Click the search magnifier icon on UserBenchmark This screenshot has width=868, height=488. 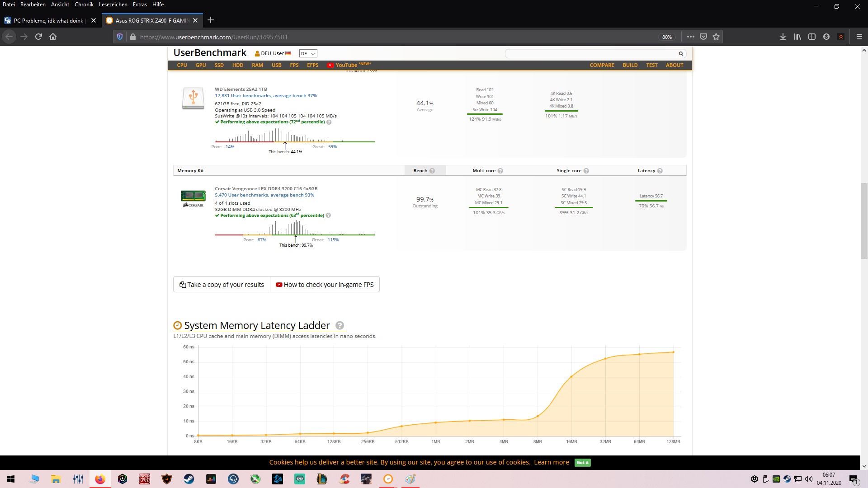coord(680,54)
